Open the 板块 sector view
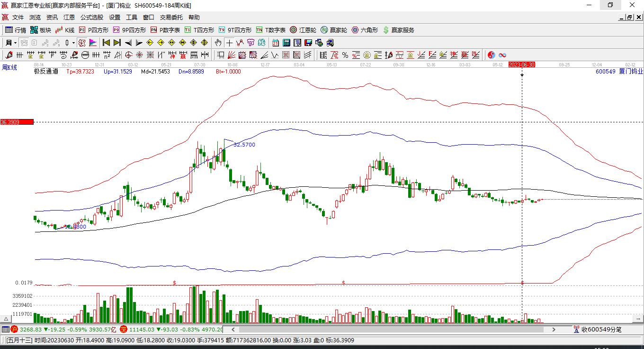 41,30
